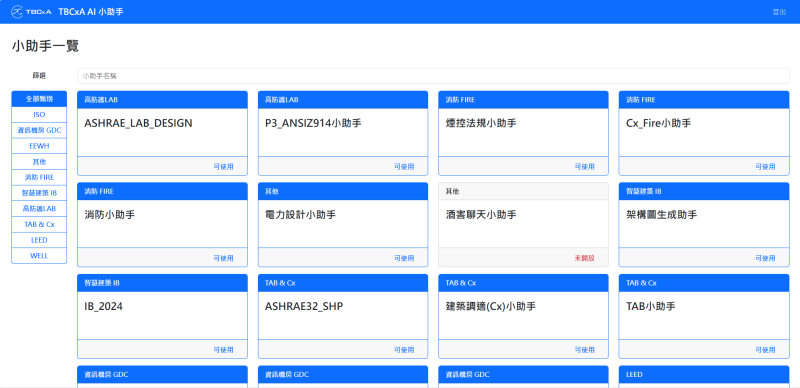Open the 電力設計小助手 card
Screen dimensions: 800x388
pyautogui.click(x=343, y=225)
